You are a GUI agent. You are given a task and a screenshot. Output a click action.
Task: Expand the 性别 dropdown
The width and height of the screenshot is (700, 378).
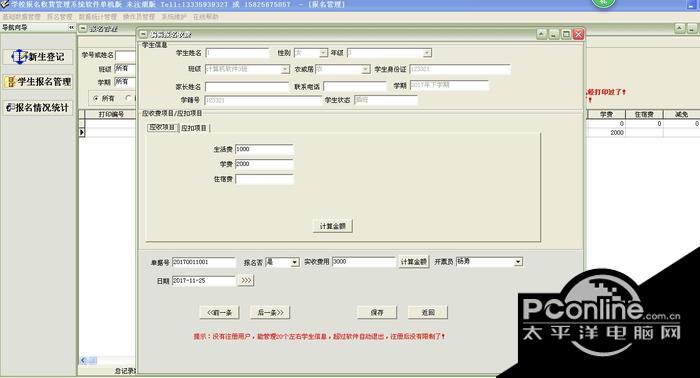tap(323, 53)
